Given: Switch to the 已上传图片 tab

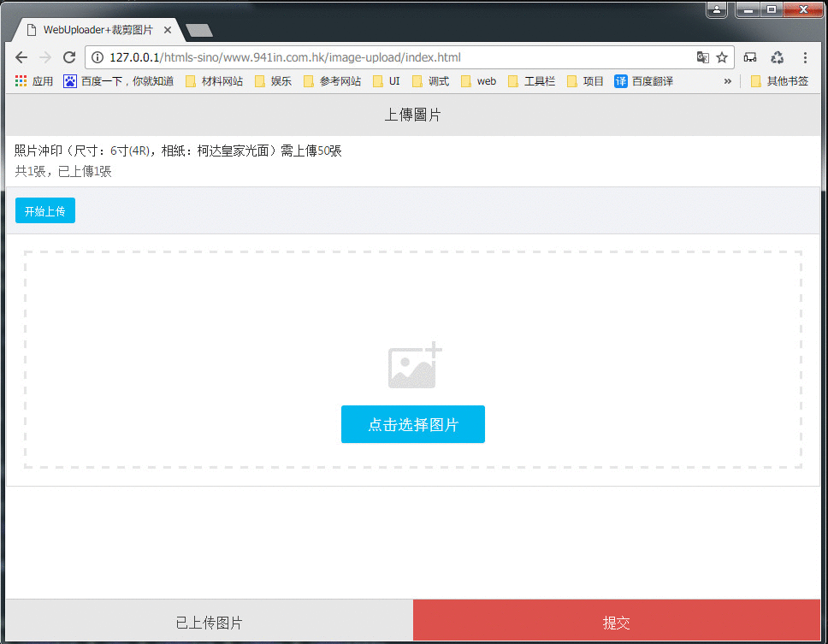Looking at the screenshot, I should (206, 622).
